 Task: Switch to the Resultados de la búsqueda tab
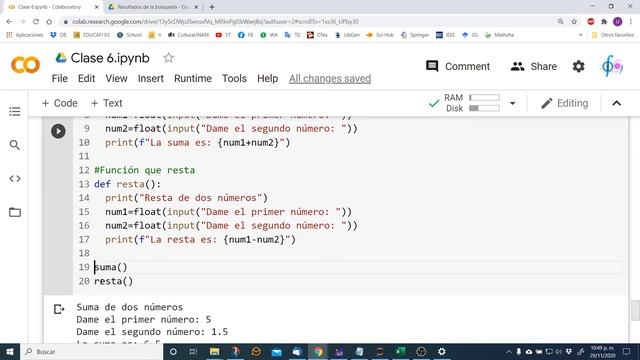click(x=152, y=7)
